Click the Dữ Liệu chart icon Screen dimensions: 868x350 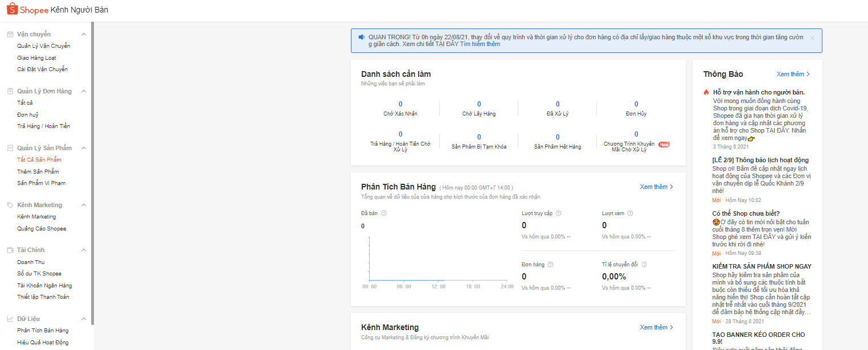10,319
